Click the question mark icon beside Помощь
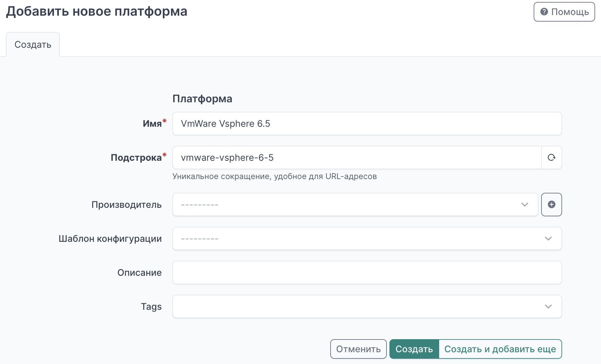 (x=544, y=12)
